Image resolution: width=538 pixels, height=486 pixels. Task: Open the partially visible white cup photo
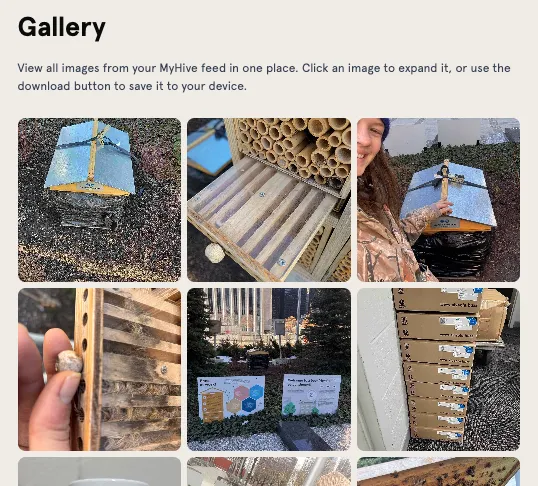(100, 472)
